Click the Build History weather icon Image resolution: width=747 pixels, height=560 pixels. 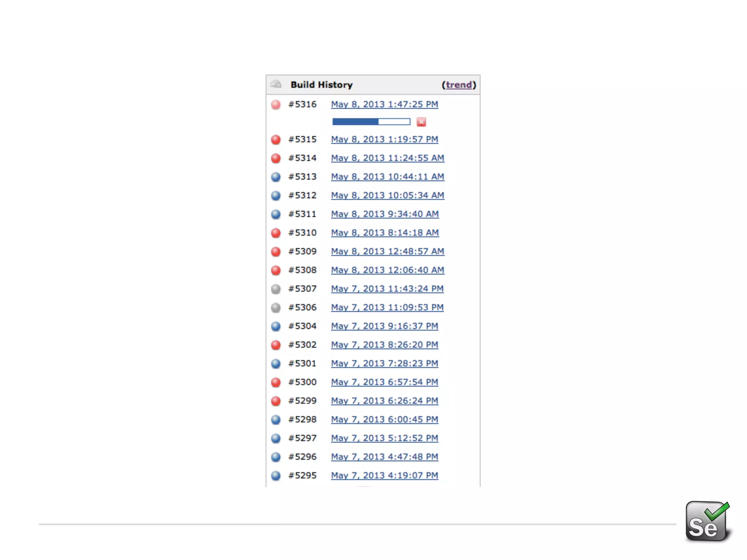coord(276,84)
